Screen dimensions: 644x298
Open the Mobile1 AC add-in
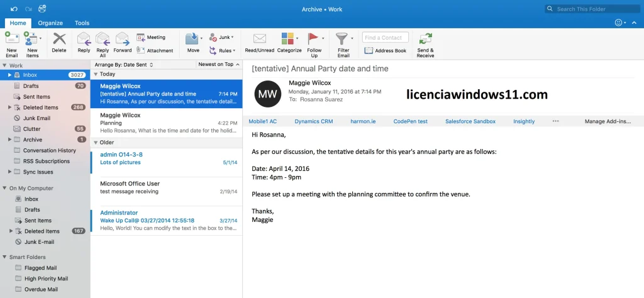[x=262, y=121]
